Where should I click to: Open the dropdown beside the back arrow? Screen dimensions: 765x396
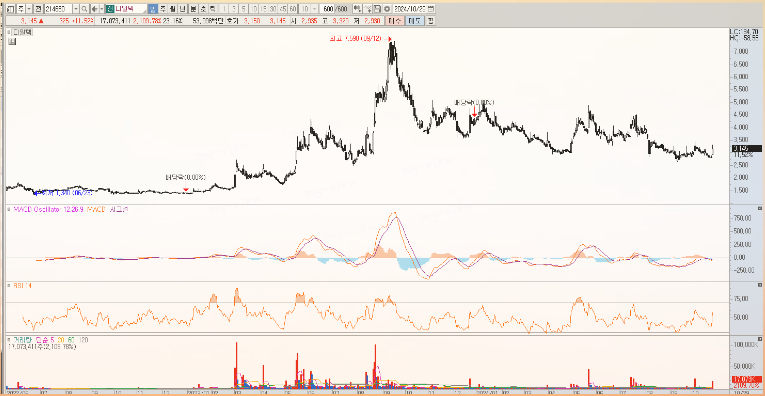(101, 9)
